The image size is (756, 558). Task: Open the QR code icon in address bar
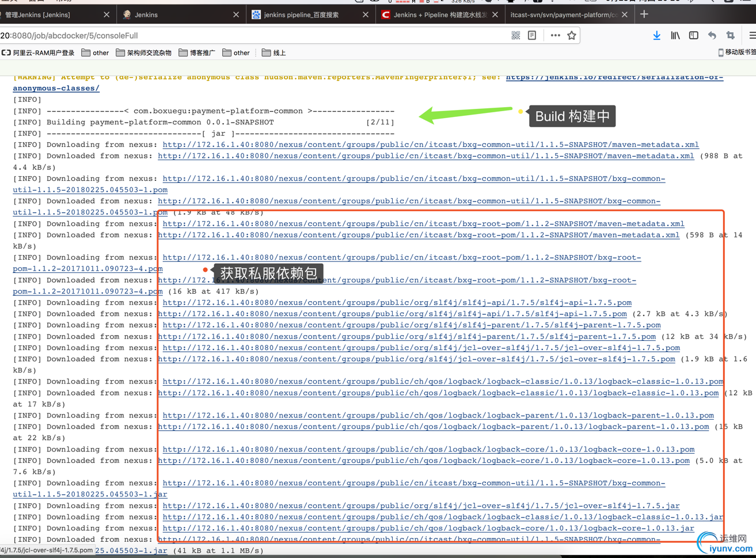tap(516, 35)
